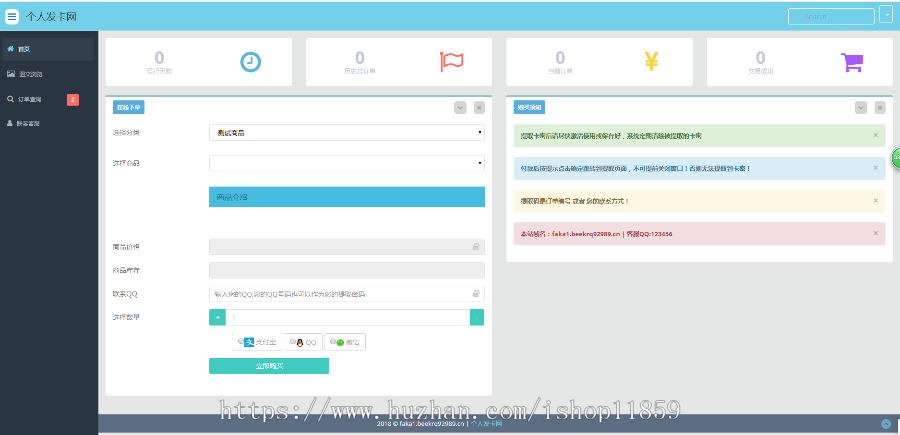Click the 0 count above 交易成功
The image size is (900, 435).
pyautogui.click(x=761, y=57)
